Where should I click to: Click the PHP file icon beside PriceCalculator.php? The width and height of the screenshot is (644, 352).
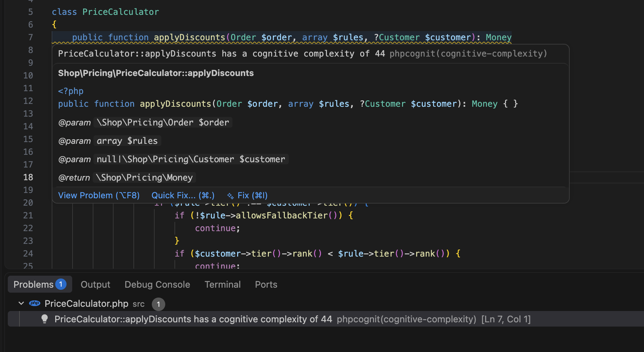[35, 303]
